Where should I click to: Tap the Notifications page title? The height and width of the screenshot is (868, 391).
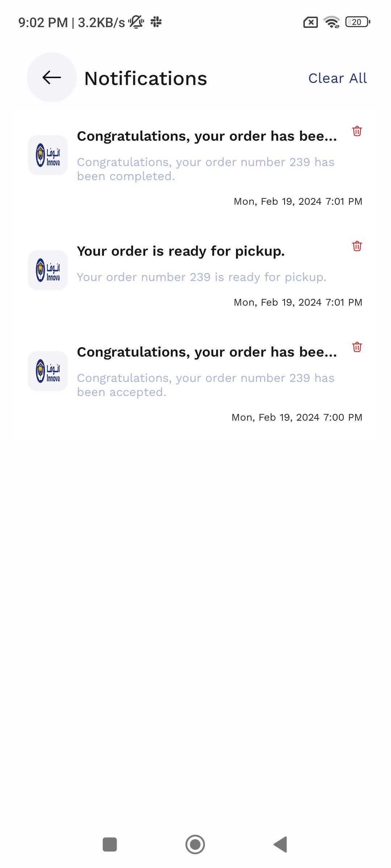(146, 78)
